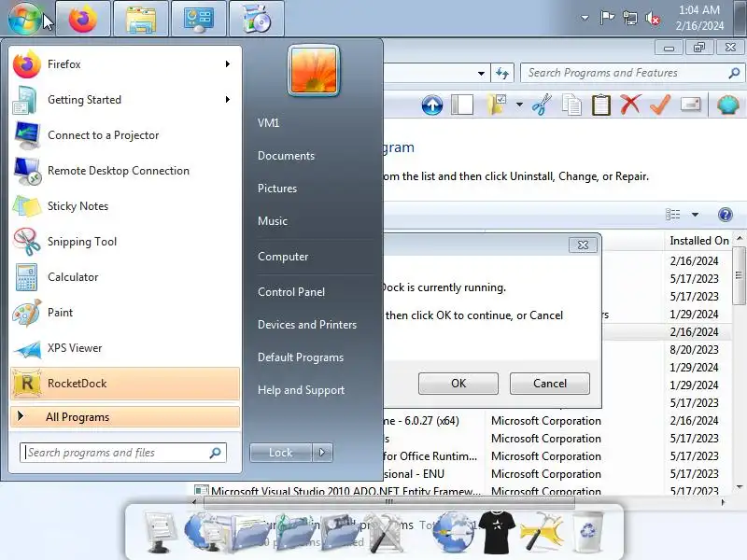Image resolution: width=747 pixels, height=560 pixels.
Task: Show hidden tray icons arrow
Action: [585, 18]
